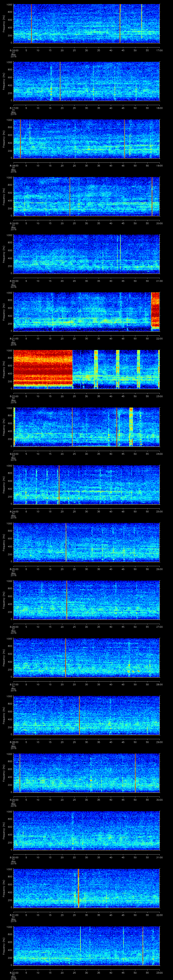Click the red line near 21 seconds in the 8:27:00 panel
The image size is (173, 980).
(65, 658)
